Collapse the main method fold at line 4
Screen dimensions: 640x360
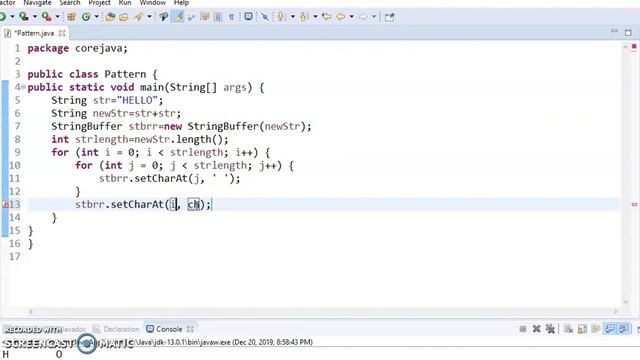point(23,87)
